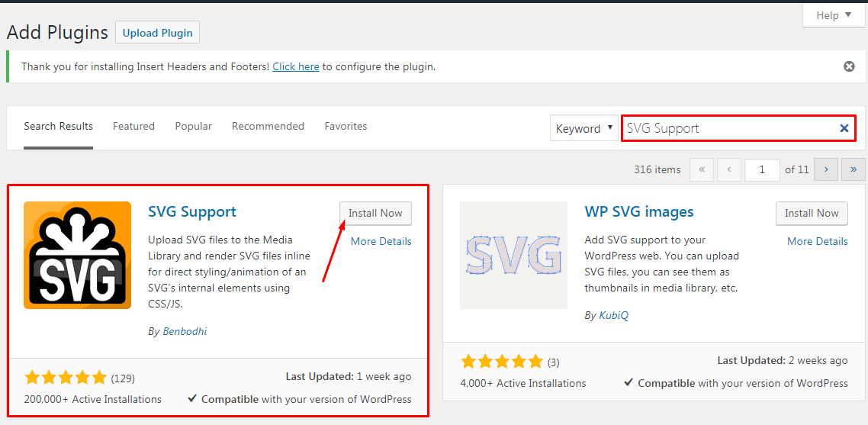Click the Upload Plugin button
868x425 pixels.
coord(158,33)
